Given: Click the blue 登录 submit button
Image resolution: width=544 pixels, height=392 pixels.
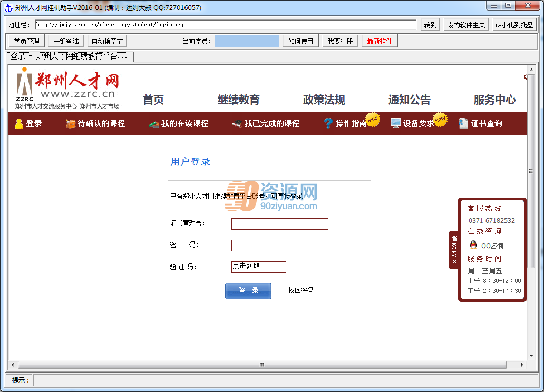Looking at the screenshot, I should pos(248,291).
